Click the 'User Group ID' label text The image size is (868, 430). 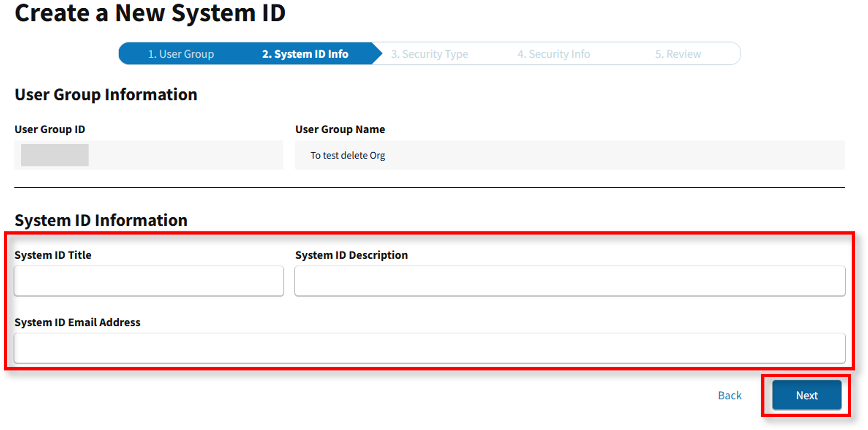tap(50, 130)
